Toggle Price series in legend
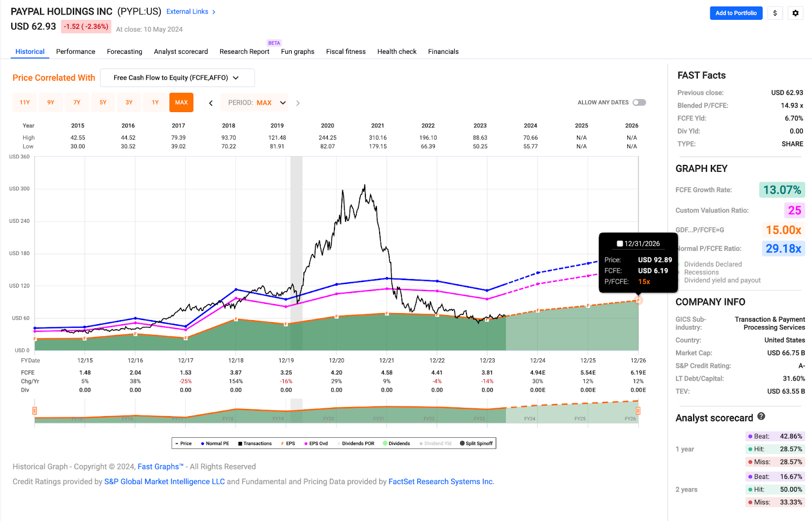 point(184,443)
